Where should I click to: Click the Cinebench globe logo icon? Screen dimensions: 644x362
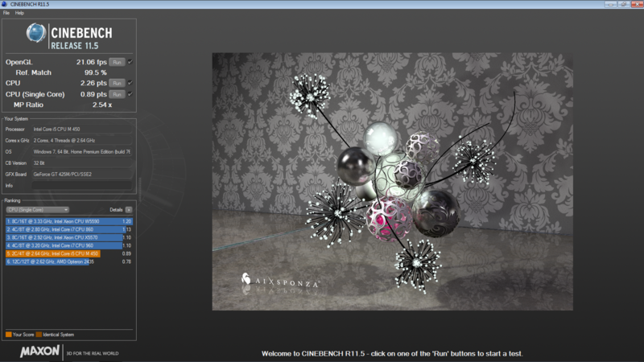36,33
